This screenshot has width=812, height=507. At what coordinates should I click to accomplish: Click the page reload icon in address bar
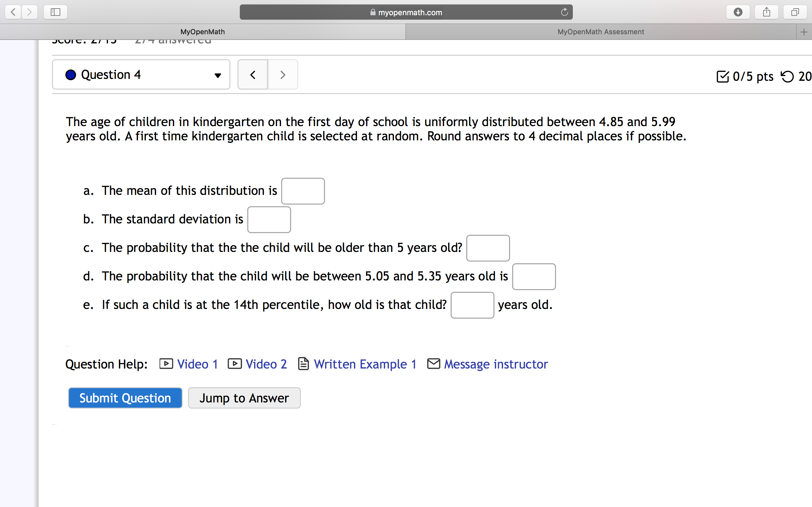tap(564, 12)
